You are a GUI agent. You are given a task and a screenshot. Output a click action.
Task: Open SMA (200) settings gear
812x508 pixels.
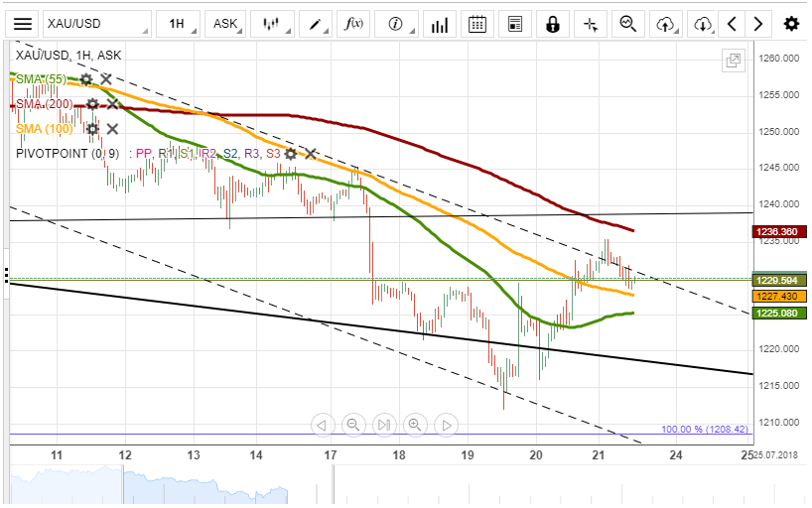pos(92,104)
